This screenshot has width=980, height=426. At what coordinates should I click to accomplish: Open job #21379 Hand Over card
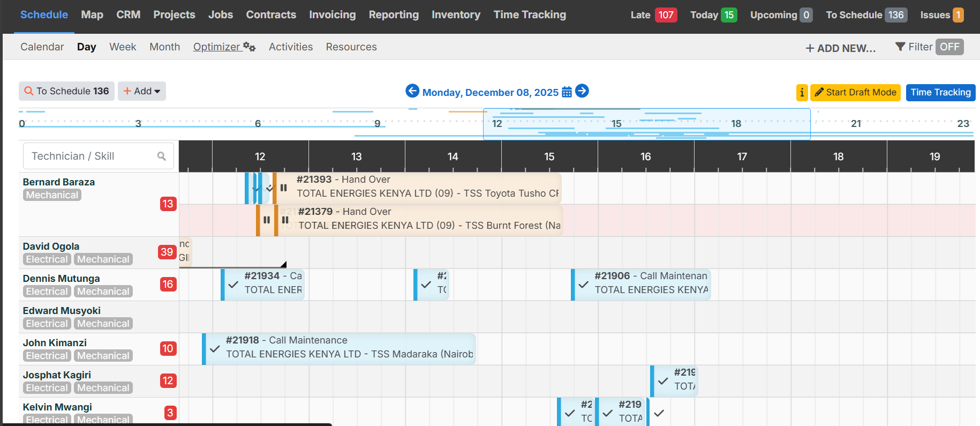(419, 220)
